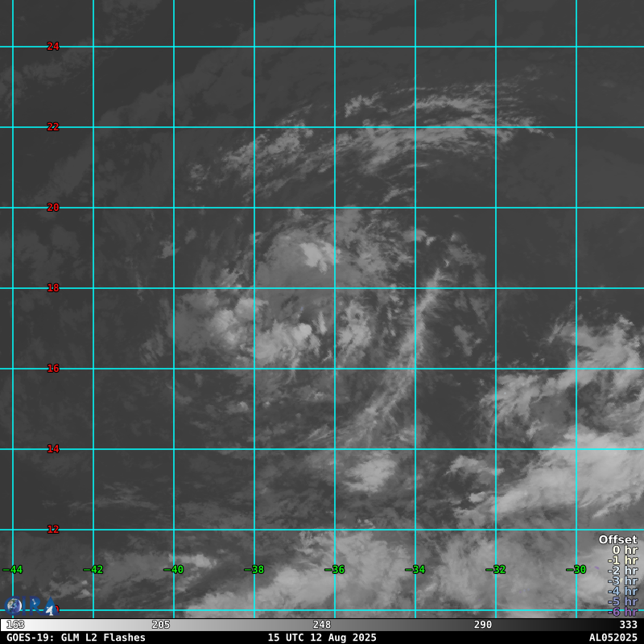Select the -3 hr offset legend entry
The image size is (644, 644).
622,580
